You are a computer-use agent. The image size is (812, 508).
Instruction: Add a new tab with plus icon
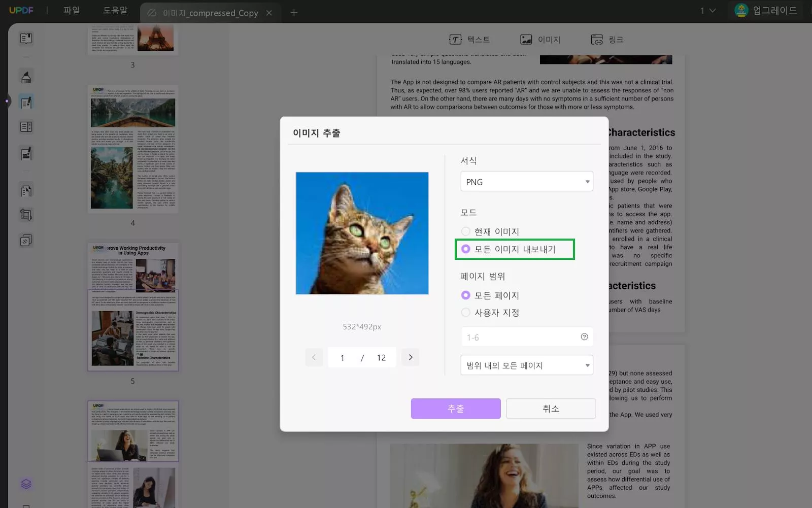(294, 13)
